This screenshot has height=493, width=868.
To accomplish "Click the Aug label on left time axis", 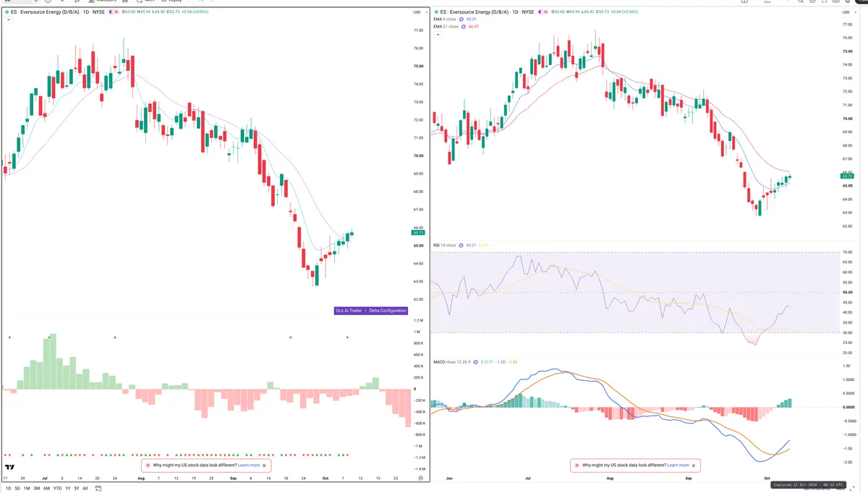I will coord(140,479).
